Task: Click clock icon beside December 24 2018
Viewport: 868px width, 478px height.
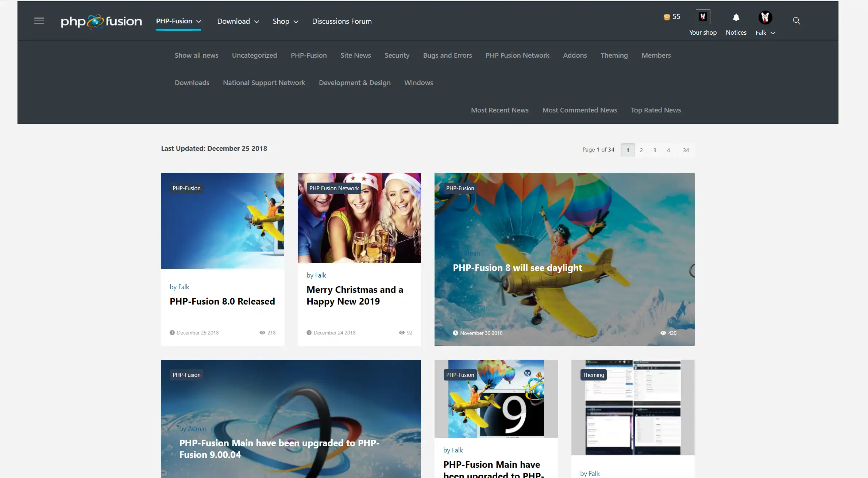Action: coord(309,333)
